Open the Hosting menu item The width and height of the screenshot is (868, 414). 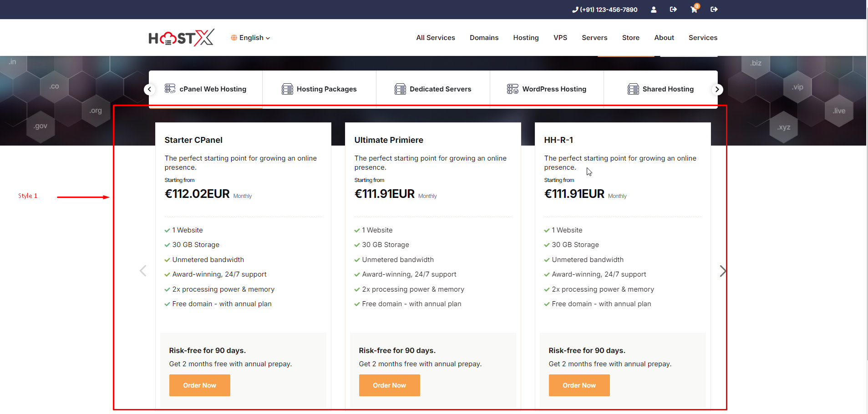pyautogui.click(x=526, y=38)
